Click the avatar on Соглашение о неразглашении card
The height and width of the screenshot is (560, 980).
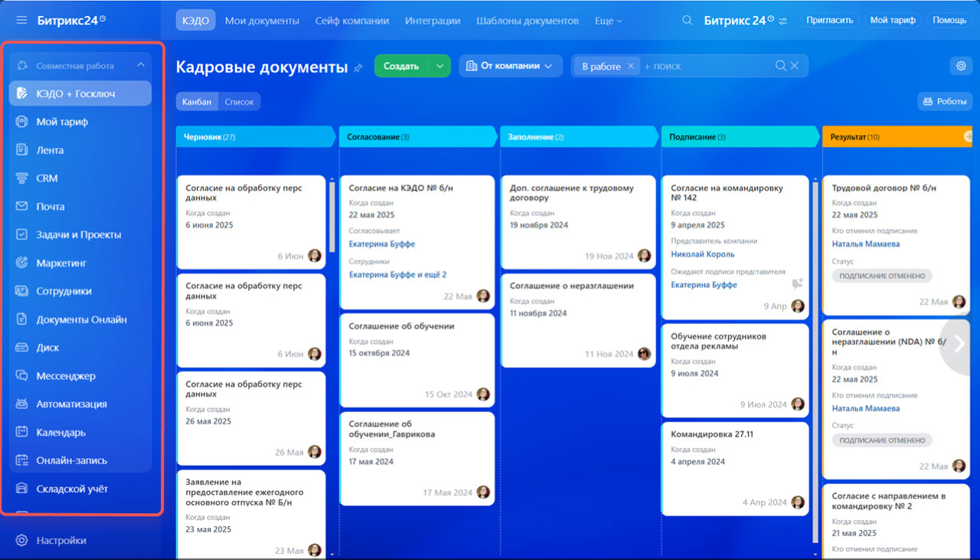click(644, 354)
